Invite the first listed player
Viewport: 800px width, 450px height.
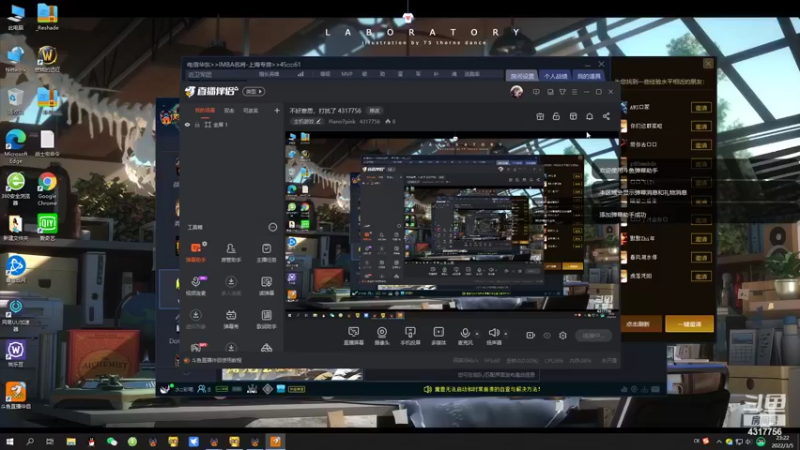click(701, 108)
